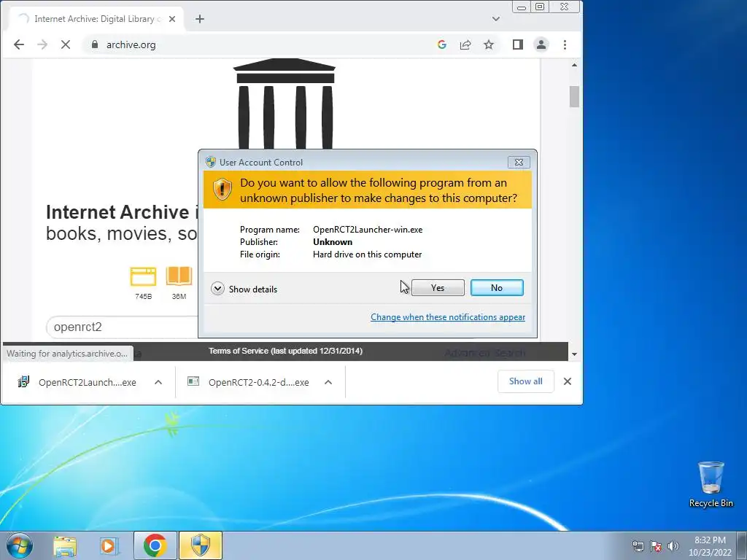Open the Windows Start menu
This screenshot has width=747, height=560.
point(20,545)
